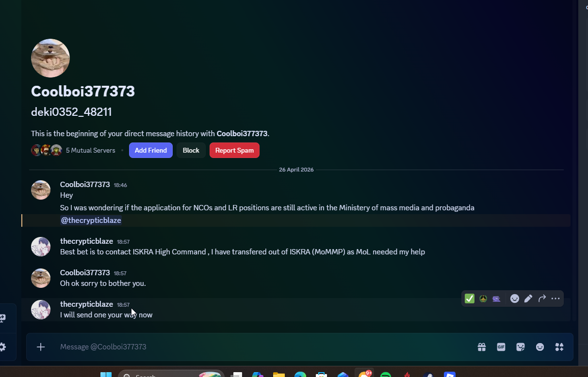This screenshot has width=588, height=377.
Task: Open the Apps launcher icon in message bar
Action: (559, 347)
